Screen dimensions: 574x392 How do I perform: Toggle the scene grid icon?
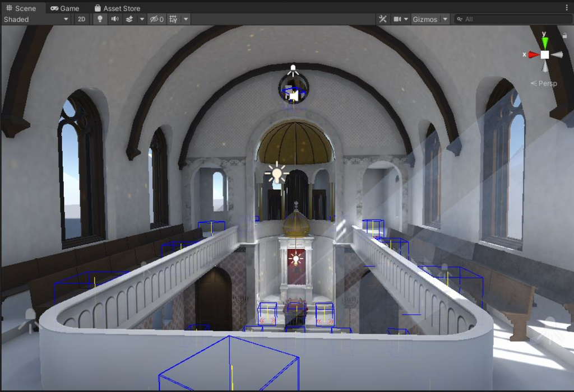point(173,19)
